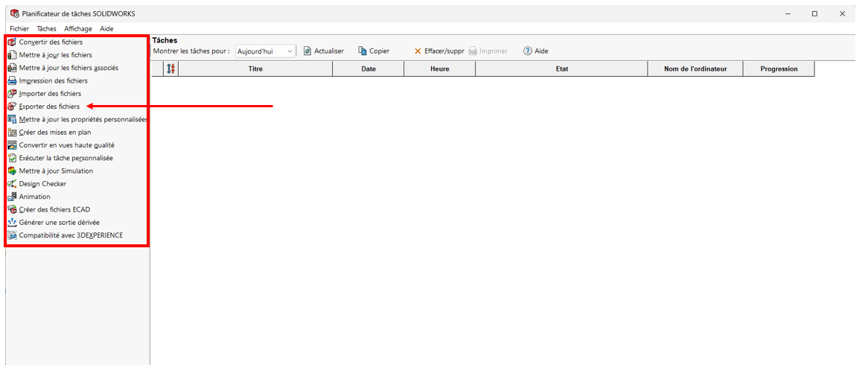Screen dimensions: 868x365
Task: Open the Design Checker task icon
Action: [x=12, y=184]
